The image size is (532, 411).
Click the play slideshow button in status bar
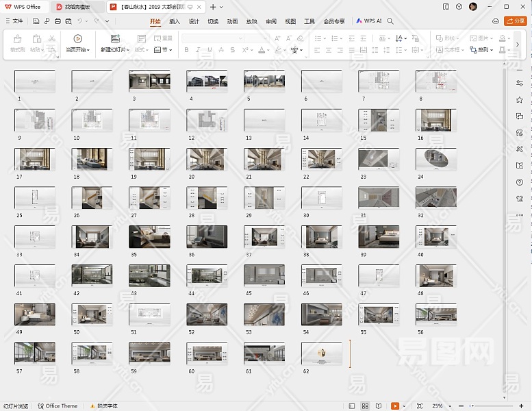[395, 406]
